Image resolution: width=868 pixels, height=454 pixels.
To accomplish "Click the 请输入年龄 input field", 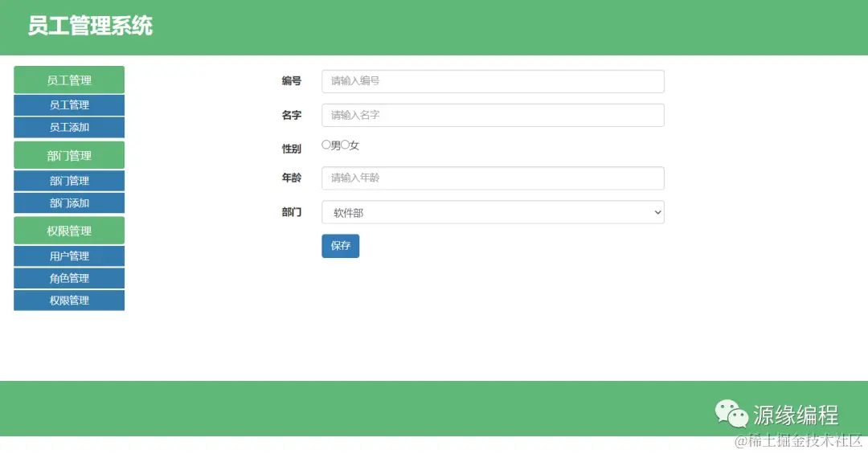I will pos(493,178).
